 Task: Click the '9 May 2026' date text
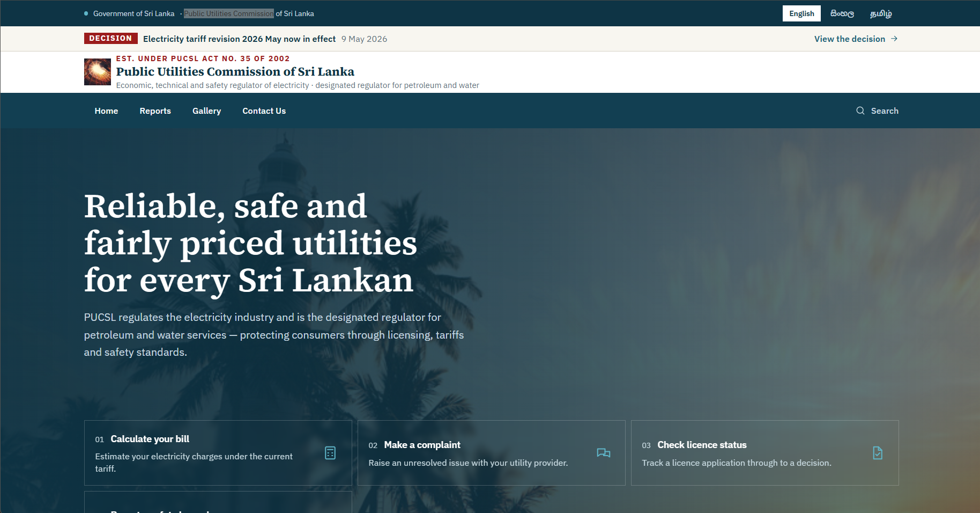click(364, 39)
